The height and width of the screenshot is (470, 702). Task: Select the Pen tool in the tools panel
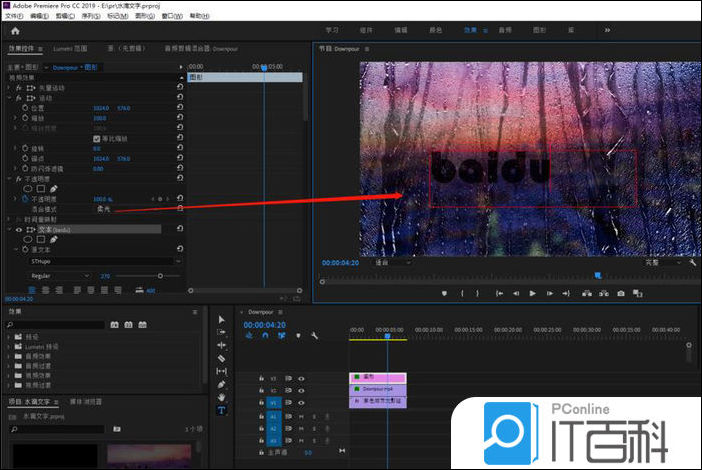[x=221, y=384]
